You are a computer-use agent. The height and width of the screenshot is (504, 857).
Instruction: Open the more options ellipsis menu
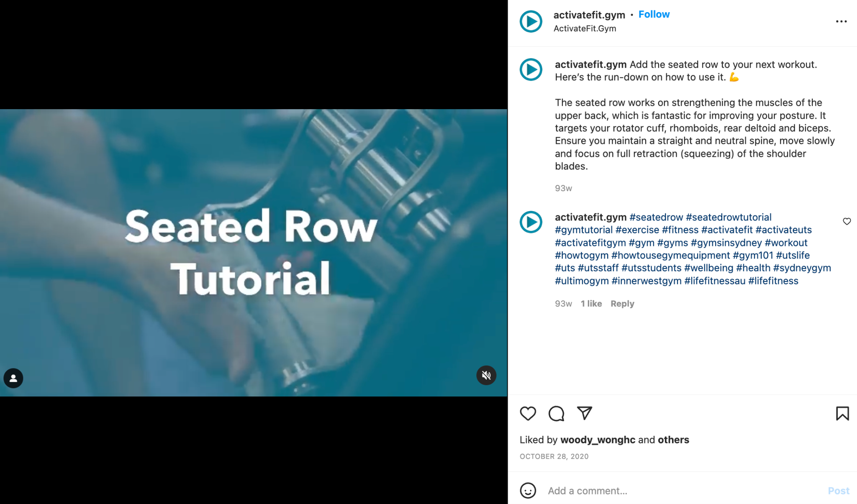click(x=841, y=21)
